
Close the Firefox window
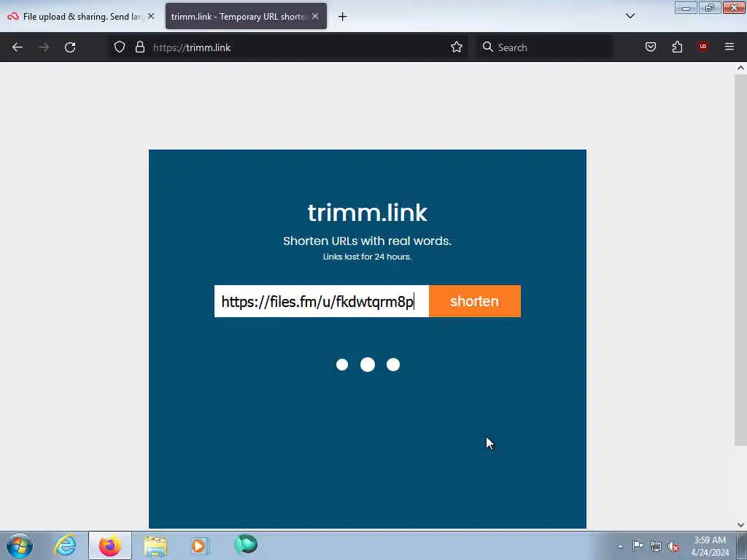[734, 7]
